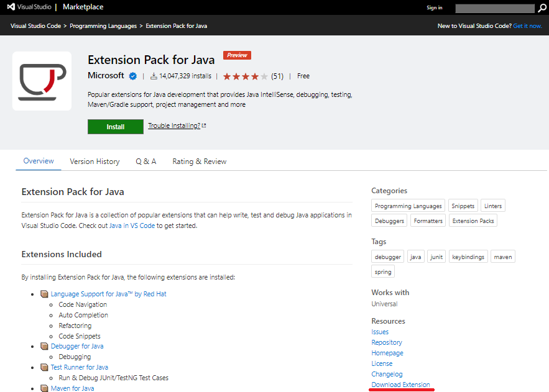This screenshot has width=549, height=392.
Task: Click the package icon beside Language Support for Java
Action: coord(44,294)
